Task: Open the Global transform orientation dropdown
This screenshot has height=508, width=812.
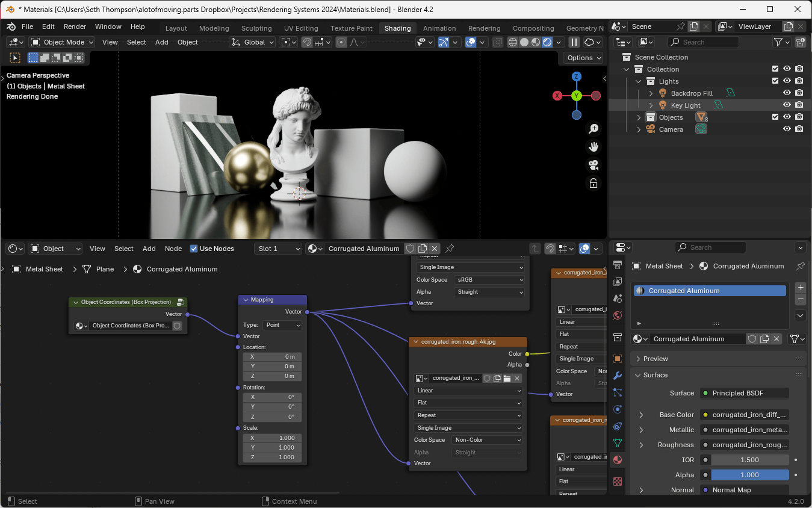Action: [x=253, y=42]
